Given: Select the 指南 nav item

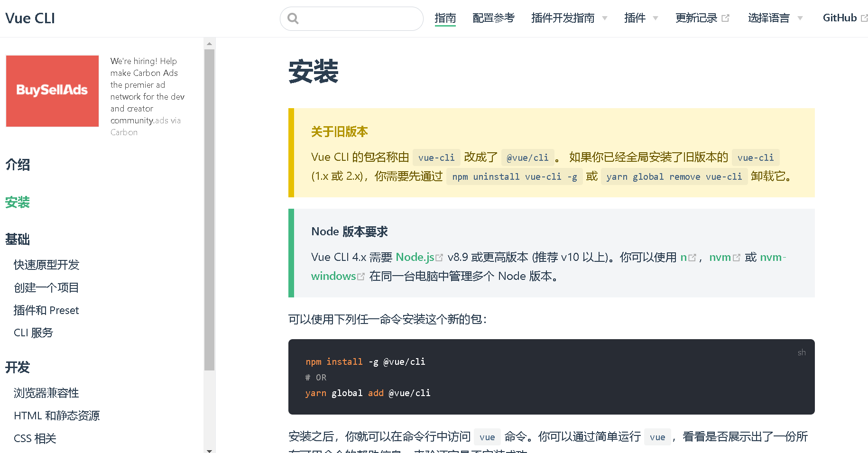Looking at the screenshot, I should (445, 18).
